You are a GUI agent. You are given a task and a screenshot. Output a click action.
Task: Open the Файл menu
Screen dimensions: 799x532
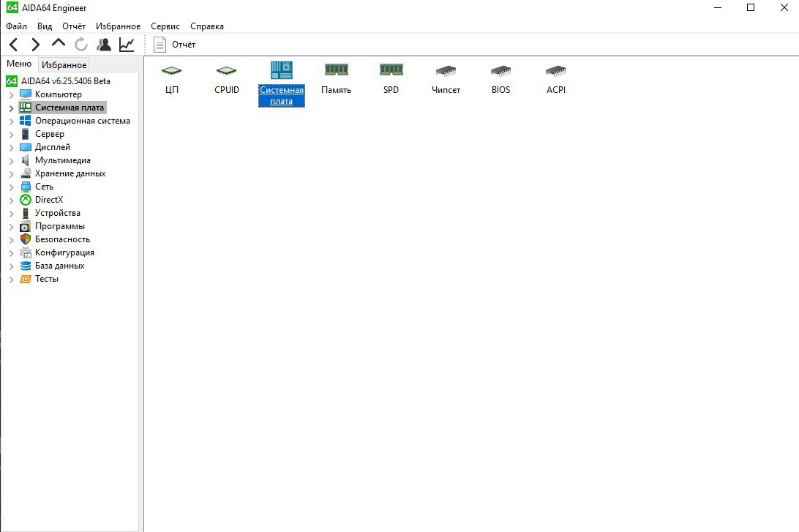tap(16, 26)
